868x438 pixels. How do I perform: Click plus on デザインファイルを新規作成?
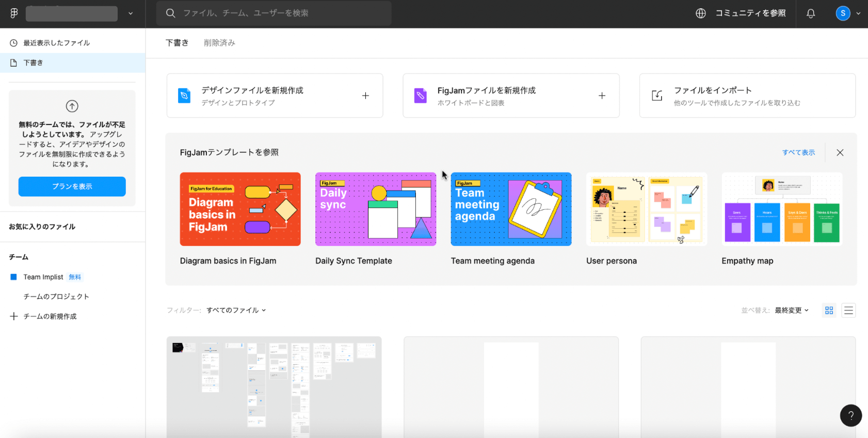point(365,96)
